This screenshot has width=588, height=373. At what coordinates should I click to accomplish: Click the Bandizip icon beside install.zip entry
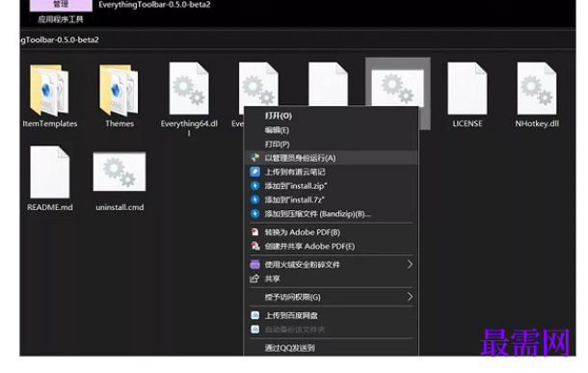(255, 186)
